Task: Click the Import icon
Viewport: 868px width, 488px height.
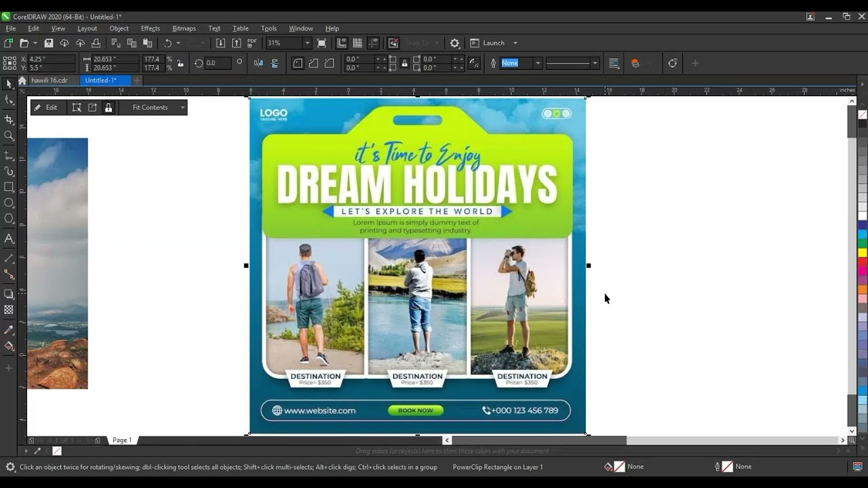Action: [220, 43]
